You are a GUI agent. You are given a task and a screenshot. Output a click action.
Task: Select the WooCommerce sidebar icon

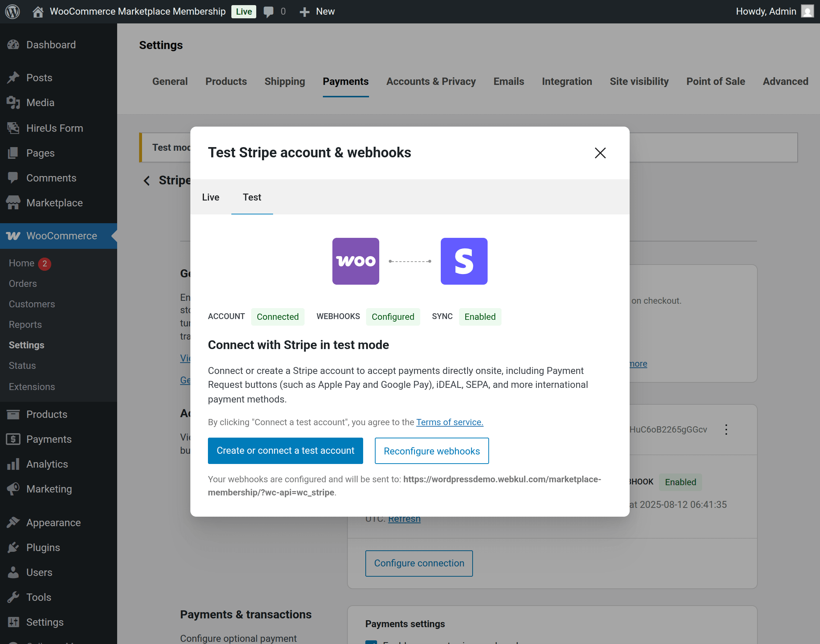[x=13, y=236]
